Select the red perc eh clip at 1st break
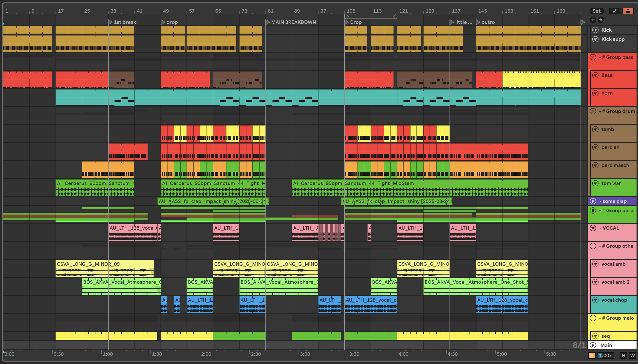Viewport: 638px width, 364px height. [x=128, y=152]
